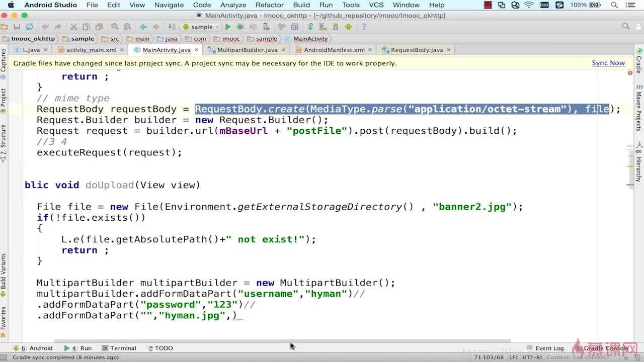
Task: Open macOS Notification Center icon
Action: [x=631, y=5]
